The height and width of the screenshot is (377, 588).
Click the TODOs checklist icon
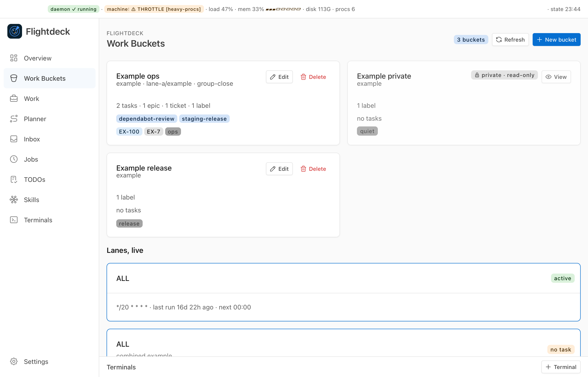click(14, 180)
